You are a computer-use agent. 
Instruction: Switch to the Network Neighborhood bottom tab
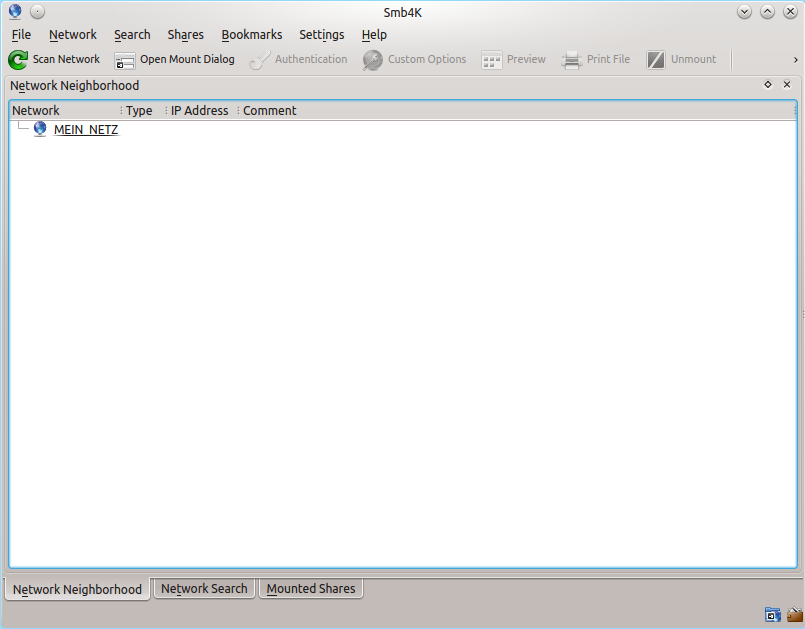(x=77, y=589)
